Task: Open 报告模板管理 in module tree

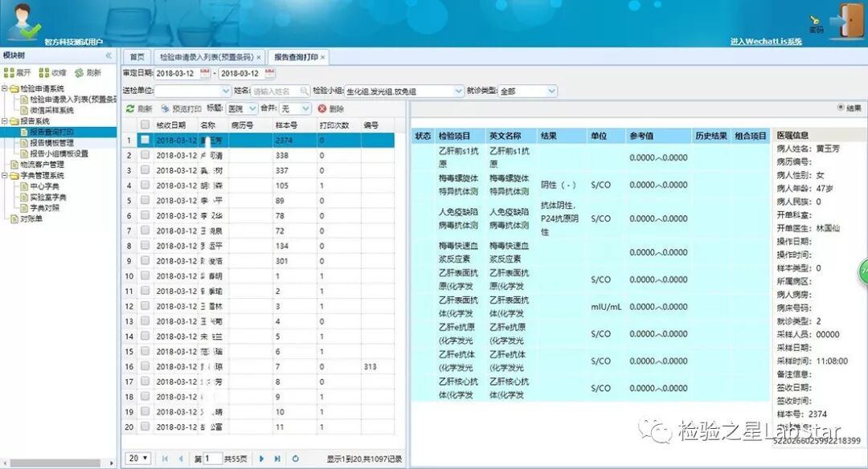Action: (x=51, y=143)
